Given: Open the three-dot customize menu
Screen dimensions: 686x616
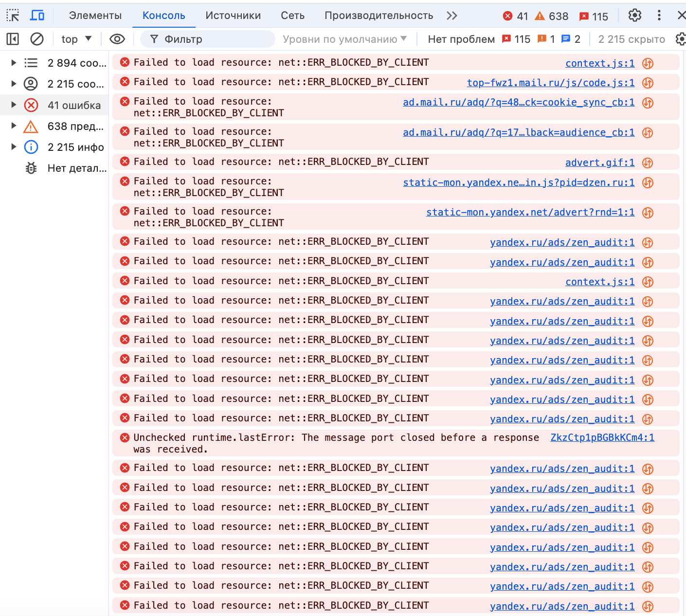Looking at the screenshot, I should [659, 15].
